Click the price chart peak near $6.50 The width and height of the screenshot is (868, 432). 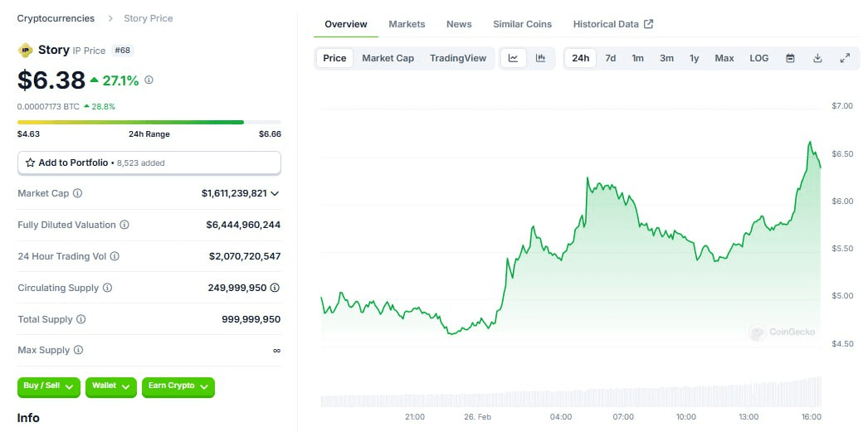tap(810, 143)
